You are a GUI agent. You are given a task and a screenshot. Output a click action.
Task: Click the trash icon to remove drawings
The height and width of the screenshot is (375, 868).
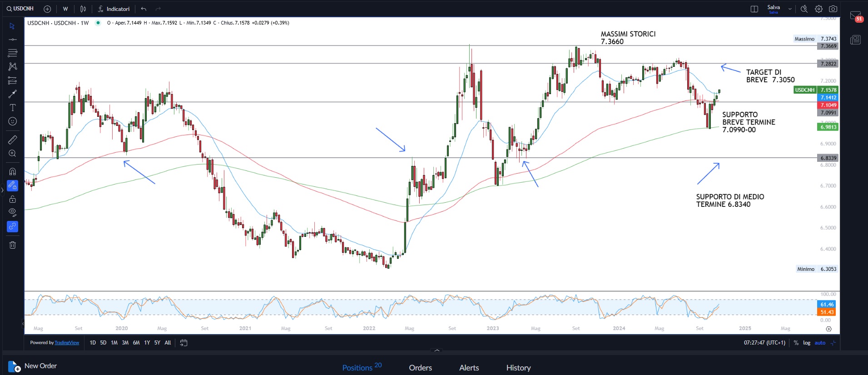(x=13, y=245)
